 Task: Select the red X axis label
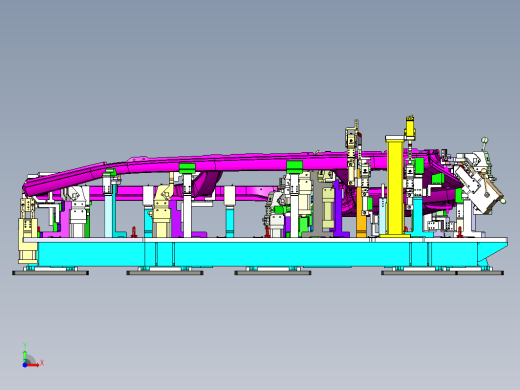pyautogui.click(x=42, y=363)
